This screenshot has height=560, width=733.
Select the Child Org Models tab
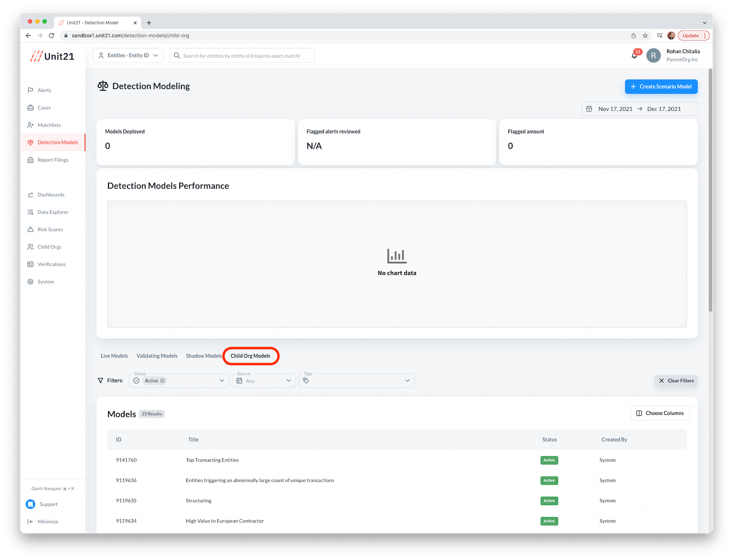250,356
